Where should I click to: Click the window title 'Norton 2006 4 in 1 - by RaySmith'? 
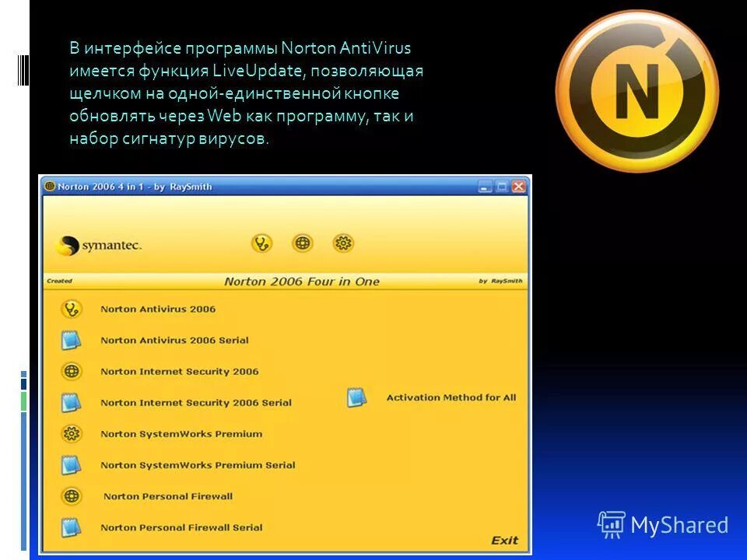click(x=135, y=187)
